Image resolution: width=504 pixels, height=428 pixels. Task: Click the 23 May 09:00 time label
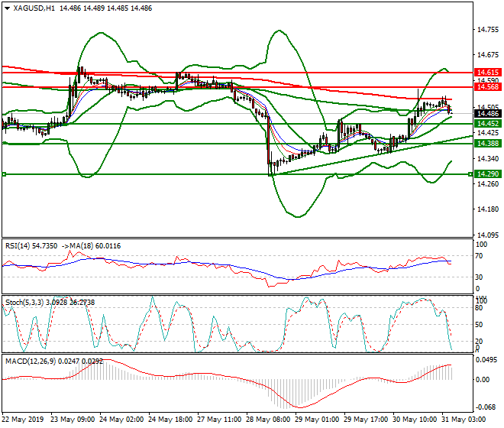pos(73,420)
